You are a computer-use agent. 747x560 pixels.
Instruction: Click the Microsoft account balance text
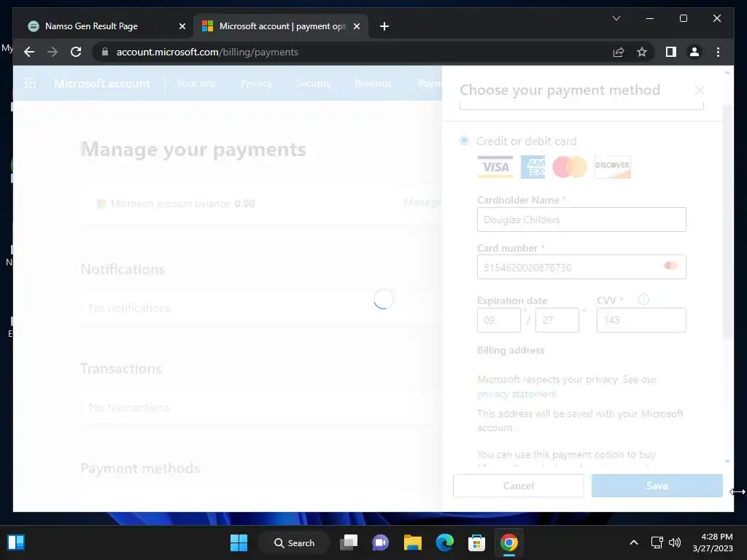[x=182, y=203]
